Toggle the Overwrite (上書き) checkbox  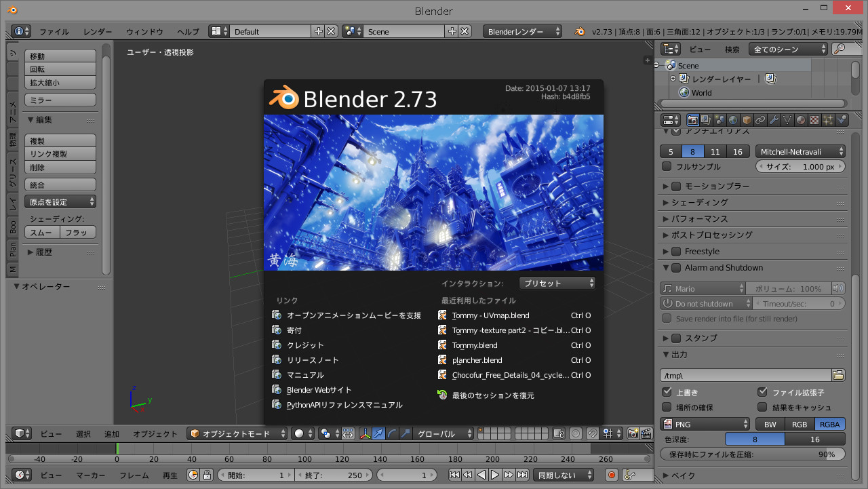point(667,392)
